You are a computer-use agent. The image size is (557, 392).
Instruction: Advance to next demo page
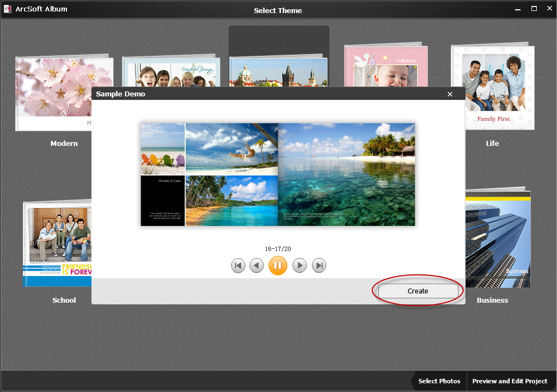click(x=299, y=266)
